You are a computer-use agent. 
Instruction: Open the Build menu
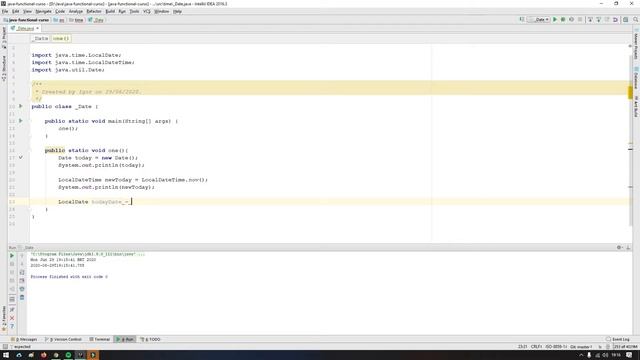(x=110, y=11)
